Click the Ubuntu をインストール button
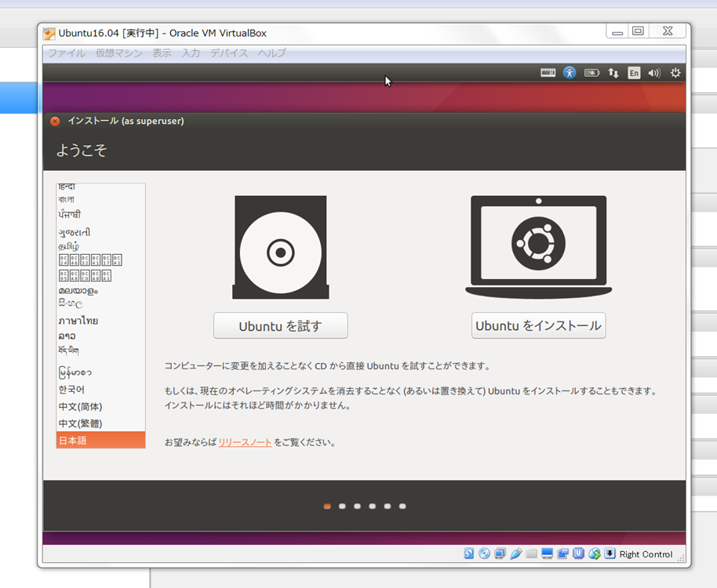Viewport: 717px width, 588px height. (539, 326)
